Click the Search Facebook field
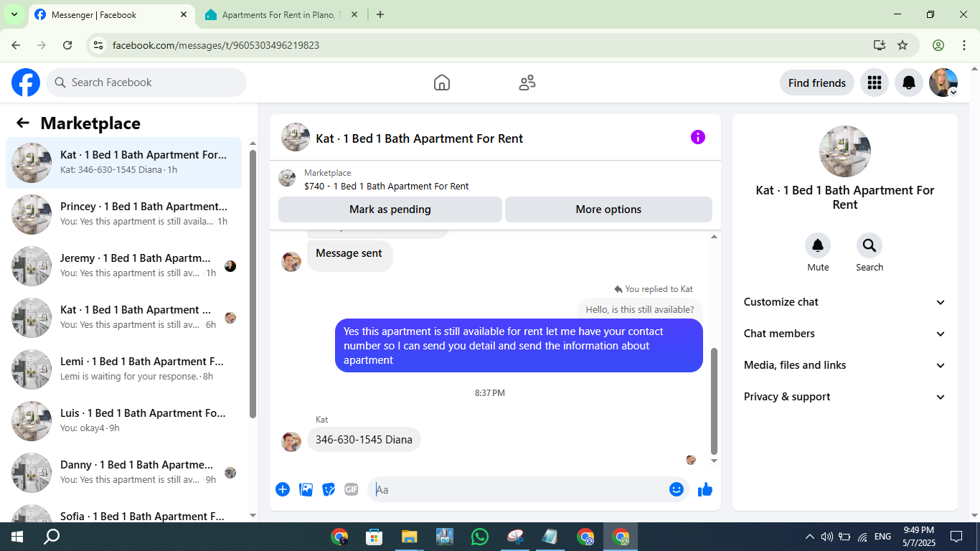Image resolution: width=980 pixels, height=551 pixels. pyautogui.click(x=146, y=83)
